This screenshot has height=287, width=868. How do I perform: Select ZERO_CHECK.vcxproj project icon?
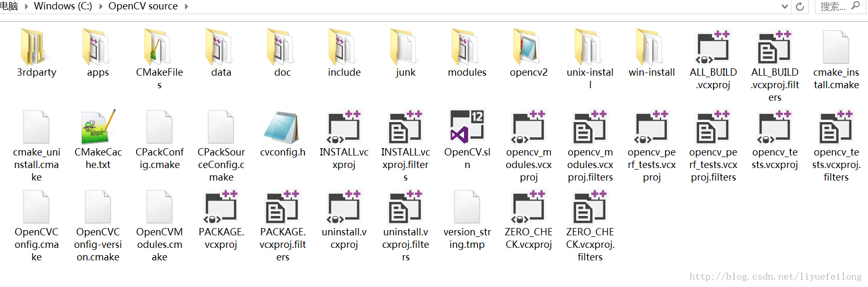click(x=529, y=207)
